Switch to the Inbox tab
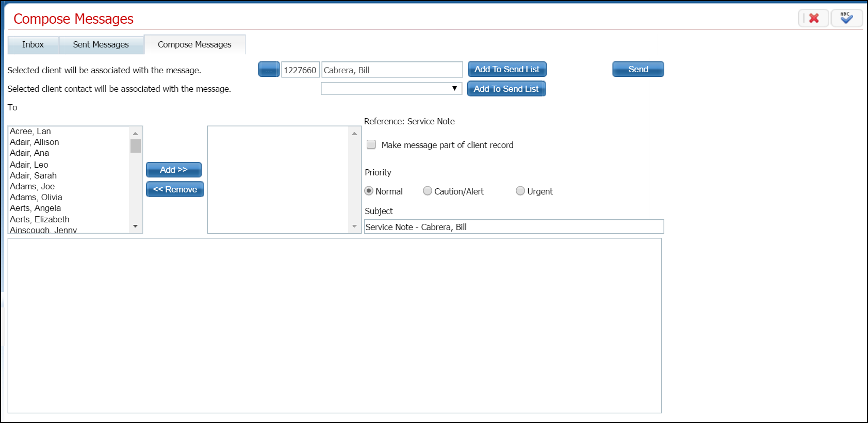 click(x=33, y=45)
